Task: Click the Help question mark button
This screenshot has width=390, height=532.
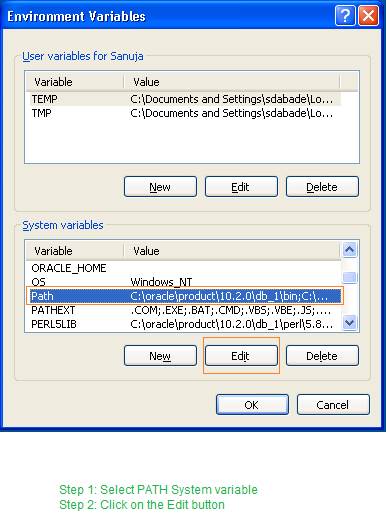Action: point(345,16)
